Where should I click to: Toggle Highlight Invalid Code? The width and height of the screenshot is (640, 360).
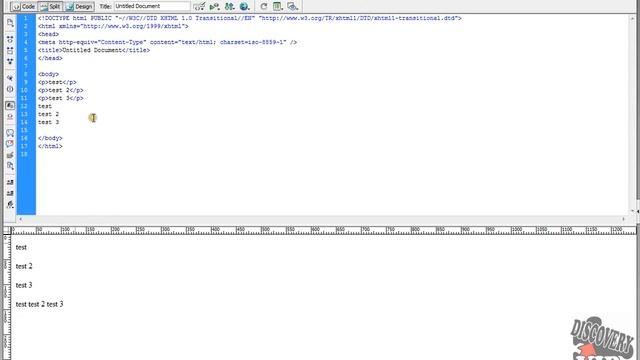(10, 117)
